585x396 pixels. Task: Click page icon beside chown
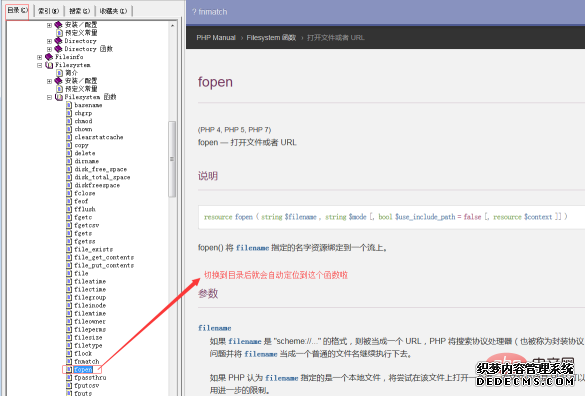[69, 129]
